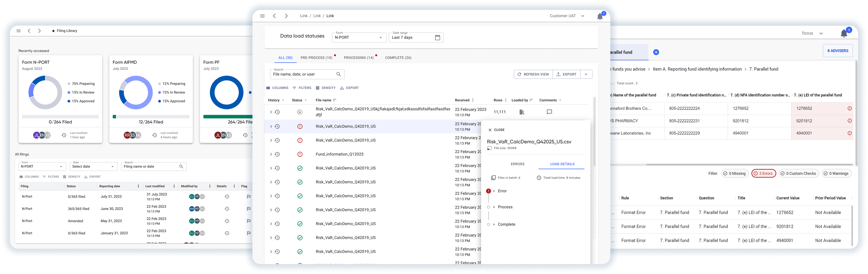This screenshot has height=274, width=868.
Task: Click the history icon in Fund_information_Q12025 row
Action: 277,154
